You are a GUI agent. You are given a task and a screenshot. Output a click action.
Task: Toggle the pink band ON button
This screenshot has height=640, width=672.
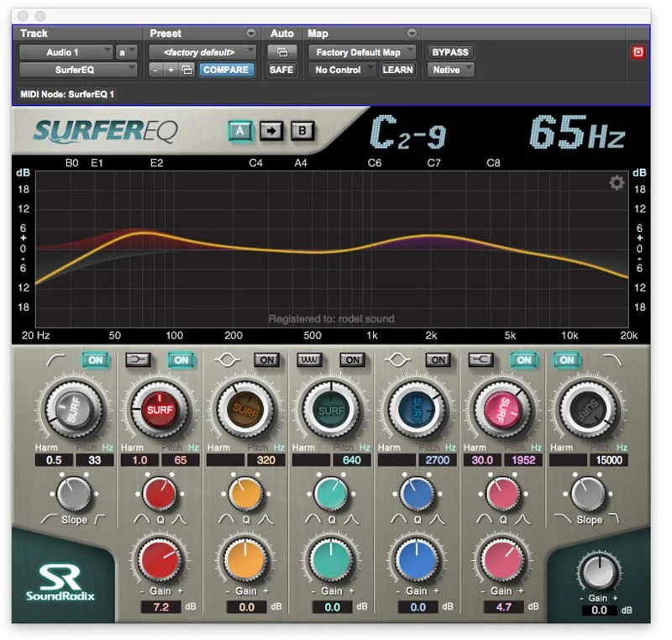[523, 359]
